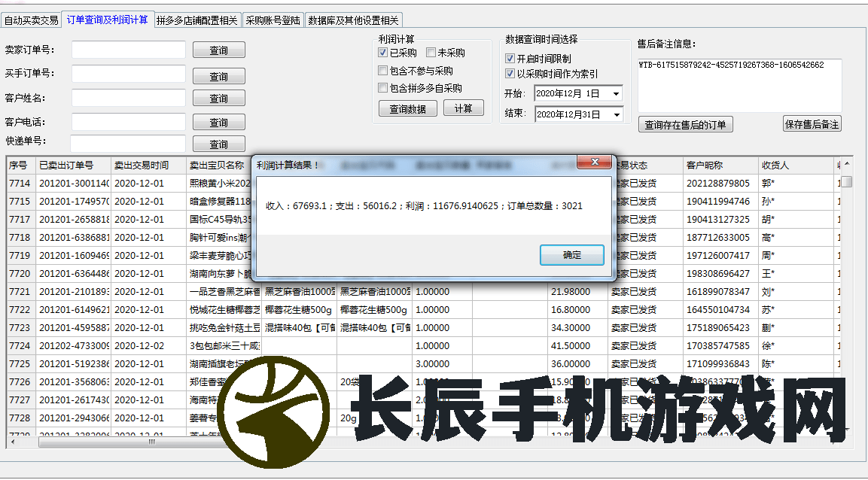Click the 41.50000 price cell
The image size is (868, 480).
point(578,345)
